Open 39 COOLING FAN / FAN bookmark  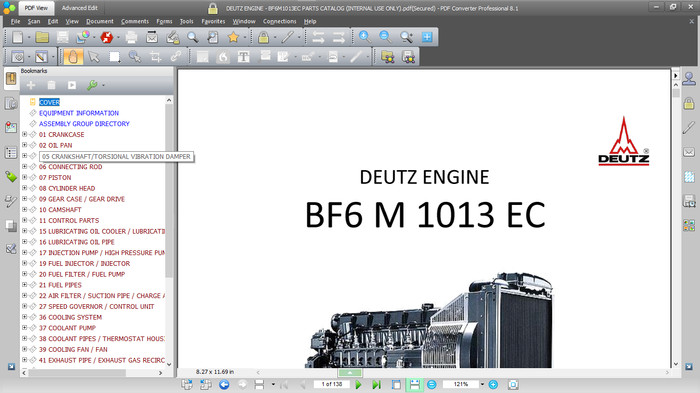pyautogui.click(x=73, y=349)
